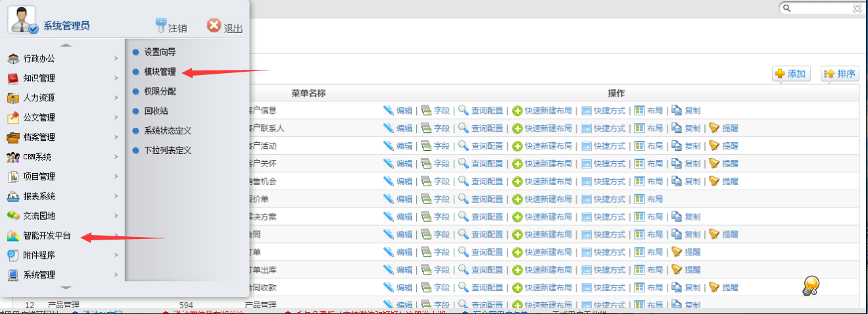
Task: Click the 行政办公 sidebar icon
Action: click(13, 59)
